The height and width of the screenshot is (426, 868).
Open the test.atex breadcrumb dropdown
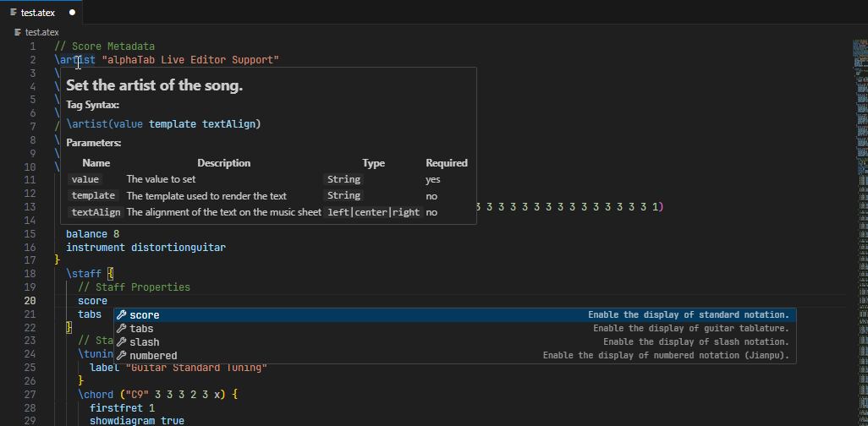pyautogui.click(x=41, y=32)
